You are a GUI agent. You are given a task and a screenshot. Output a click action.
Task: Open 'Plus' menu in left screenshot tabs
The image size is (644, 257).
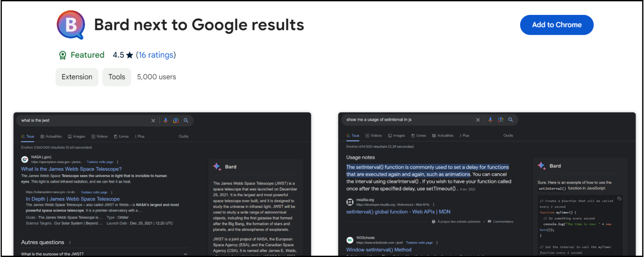click(x=140, y=137)
